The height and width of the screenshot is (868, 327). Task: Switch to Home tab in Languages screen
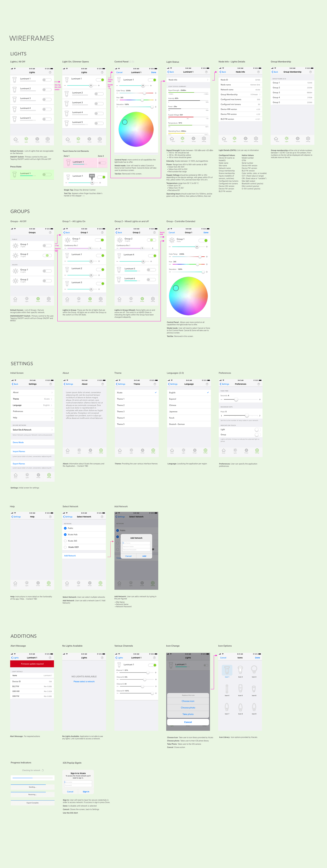172,451
